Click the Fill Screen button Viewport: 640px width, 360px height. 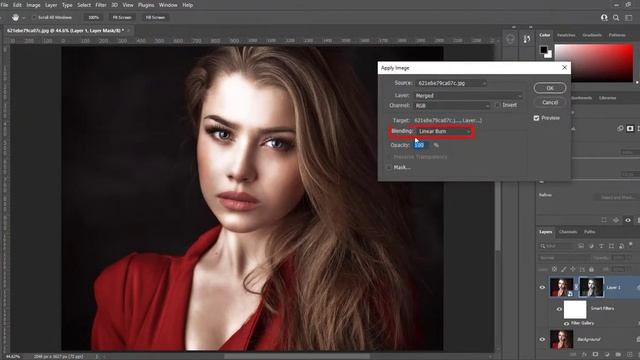click(155, 18)
